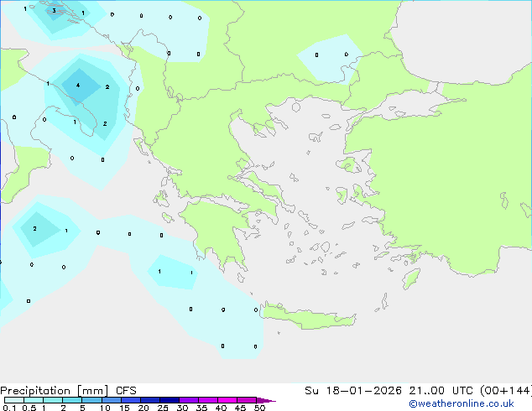Select the legend label '40'
Viewport: 532px width, 411px height.
[x=221, y=408]
